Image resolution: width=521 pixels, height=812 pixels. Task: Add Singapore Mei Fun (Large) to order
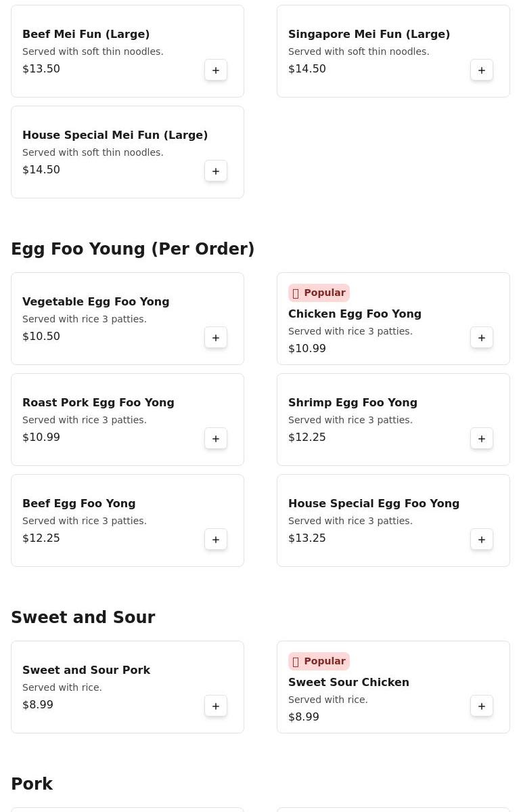[x=482, y=70]
